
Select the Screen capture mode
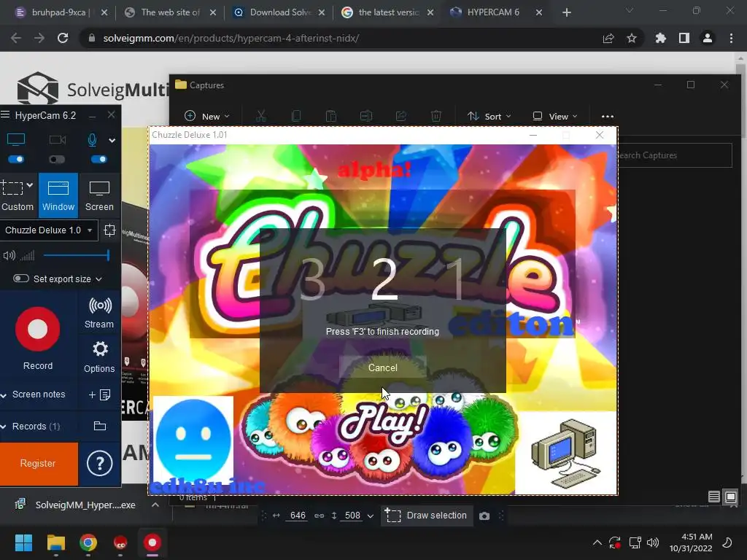(99, 195)
